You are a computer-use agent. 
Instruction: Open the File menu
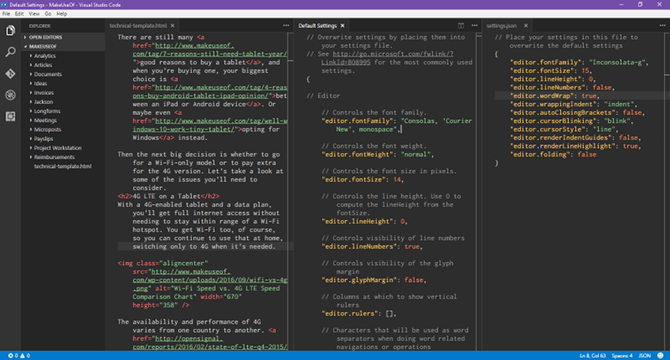pyautogui.click(x=6, y=14)
